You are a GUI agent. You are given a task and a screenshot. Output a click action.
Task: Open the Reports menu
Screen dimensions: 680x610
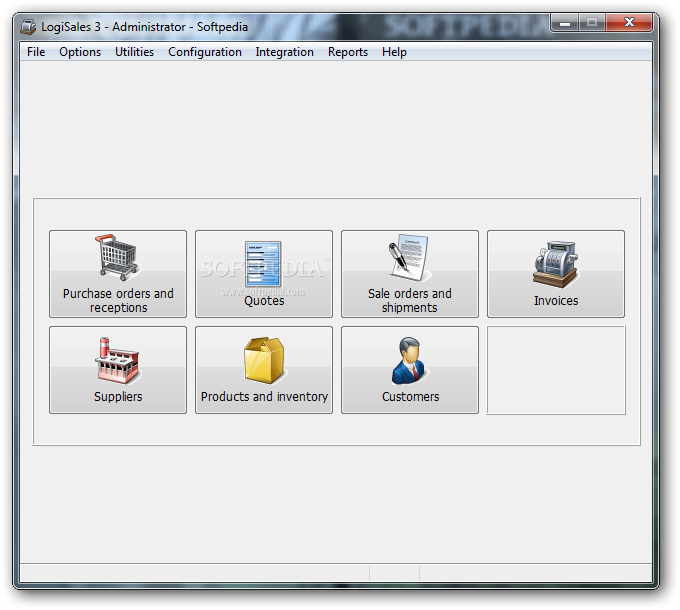pos(348,52)
